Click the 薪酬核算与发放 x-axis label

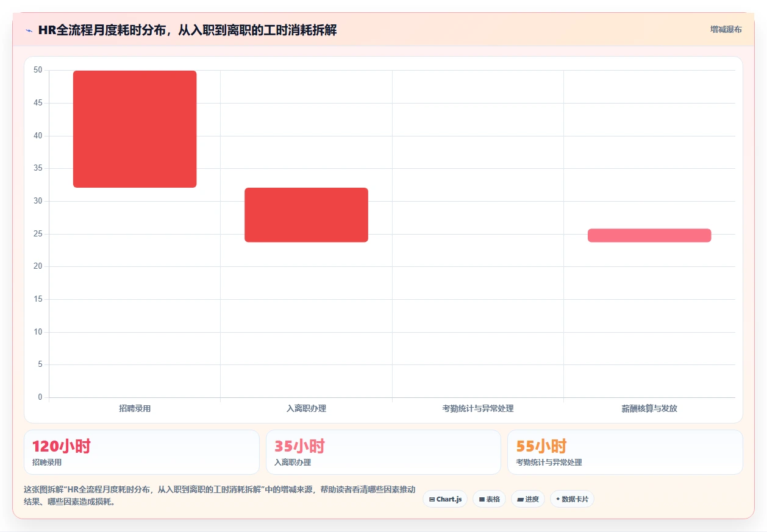(x=649, y=408)
